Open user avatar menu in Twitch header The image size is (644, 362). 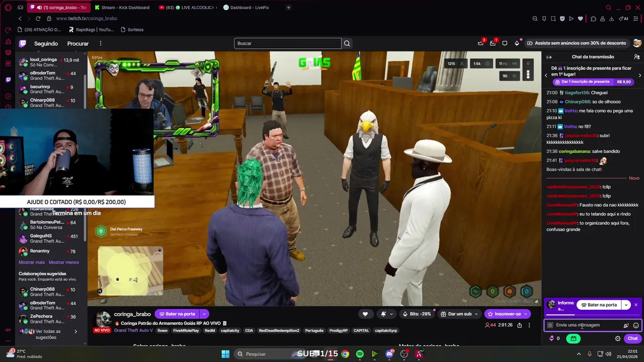tap(637, 43)
